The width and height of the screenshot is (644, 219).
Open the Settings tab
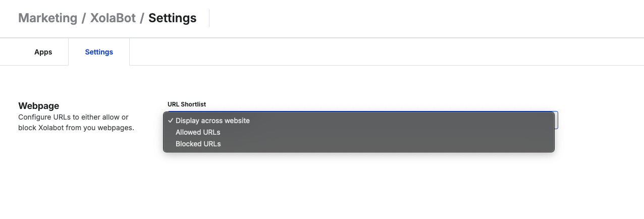coord(99,52)
